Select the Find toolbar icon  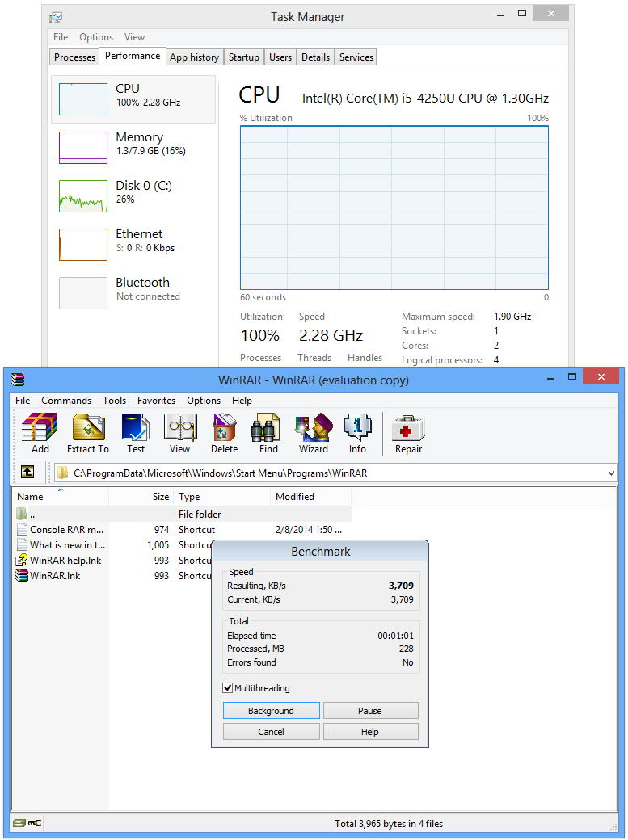tap(268, 434)
